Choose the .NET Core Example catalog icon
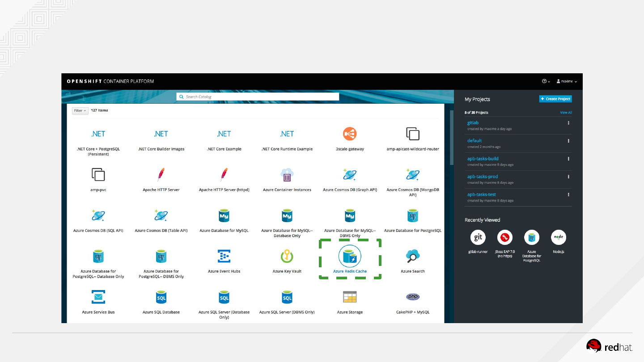 224,134
